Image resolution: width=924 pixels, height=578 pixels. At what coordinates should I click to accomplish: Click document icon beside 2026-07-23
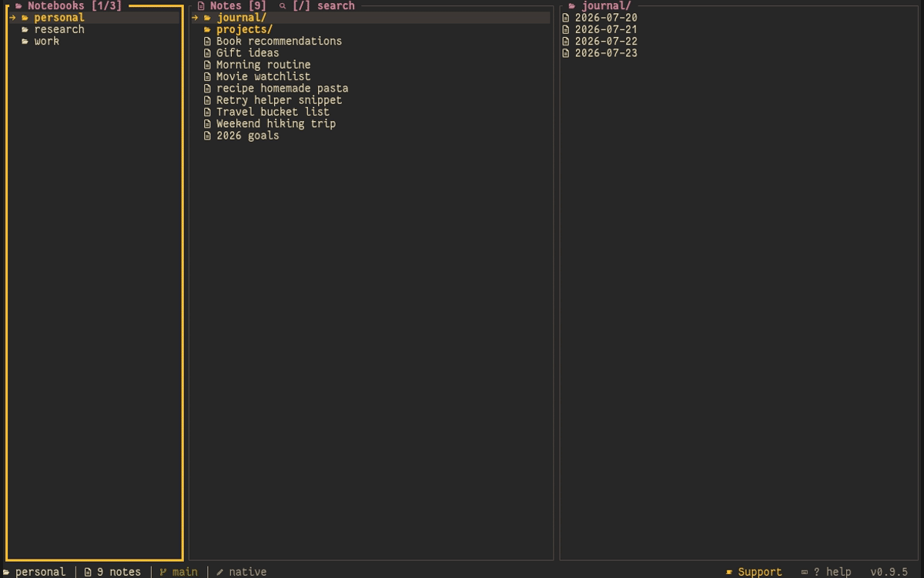coord(566,53)
